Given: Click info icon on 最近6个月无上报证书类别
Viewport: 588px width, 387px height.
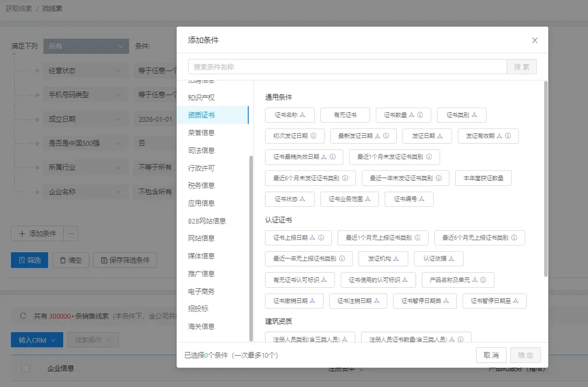Looking at the screenshot, I should coord(514,238).
